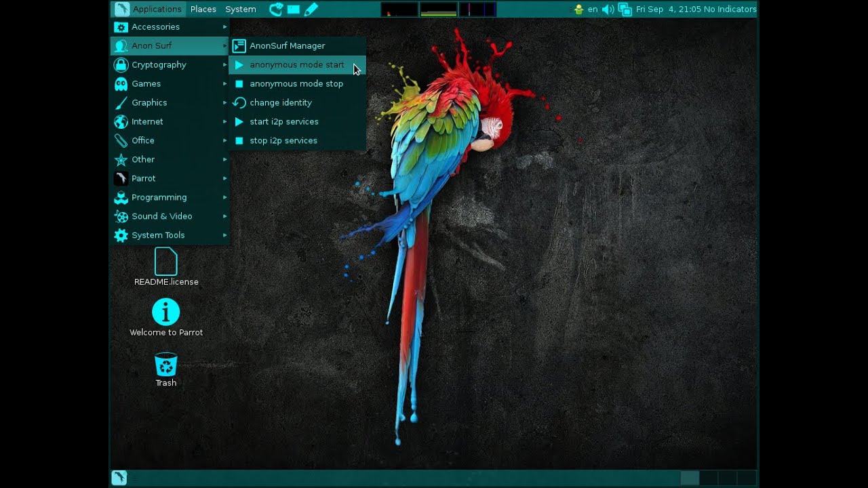Screen dimensions: 868x488
Task: Open the Applications menu
Action: (x=149, y=9)
